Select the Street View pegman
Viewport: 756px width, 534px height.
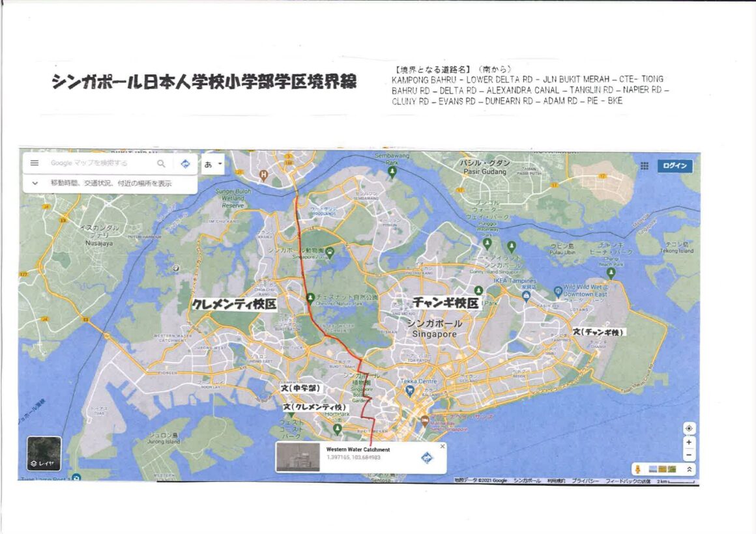pyautogui.click(x=639, y=469)
